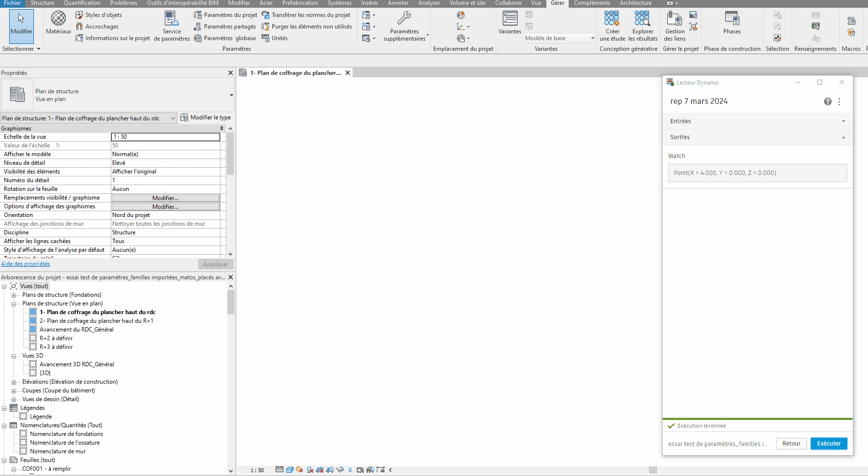
Task: Click Modifier le type button
Action: tap(206, 117)
